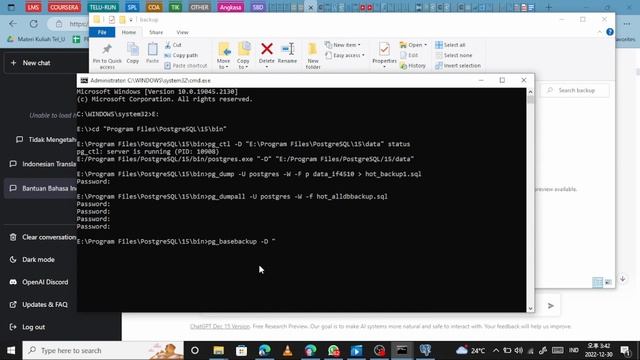Open the Tidak Mengetahui chat in sidebar

coord(45,140)
